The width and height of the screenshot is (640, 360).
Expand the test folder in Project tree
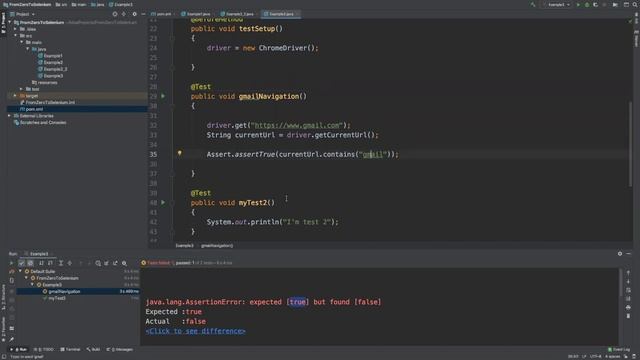(x=22, y=89)
